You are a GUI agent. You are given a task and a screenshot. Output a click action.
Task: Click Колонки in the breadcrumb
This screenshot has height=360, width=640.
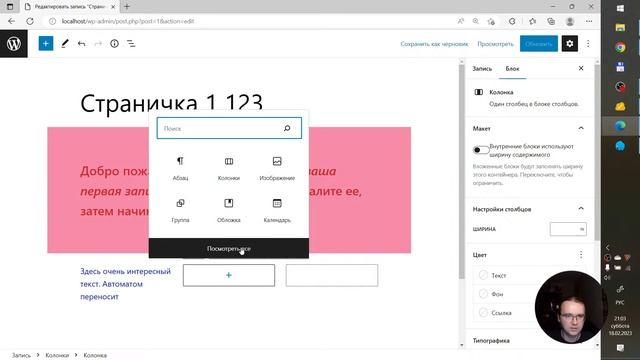tap(57, 355)
